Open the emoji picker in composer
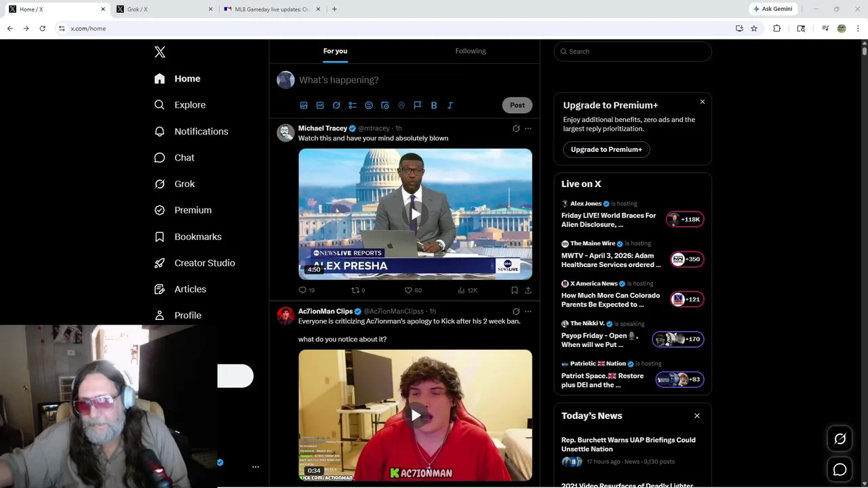The width and height of the screenshot is (868, 488). point(369,105)
